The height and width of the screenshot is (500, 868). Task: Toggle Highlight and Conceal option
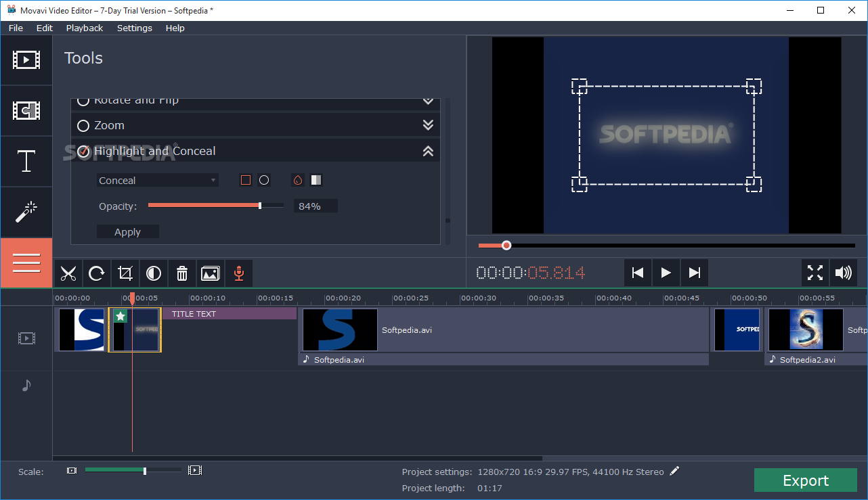83,152
